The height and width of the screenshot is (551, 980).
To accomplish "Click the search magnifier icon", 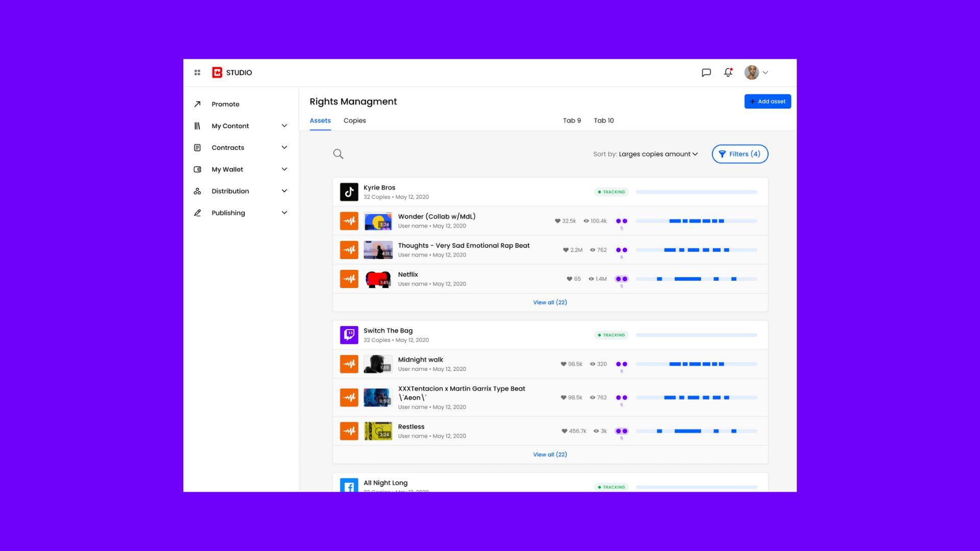I will pyautogui.click(x=338, y=154).
